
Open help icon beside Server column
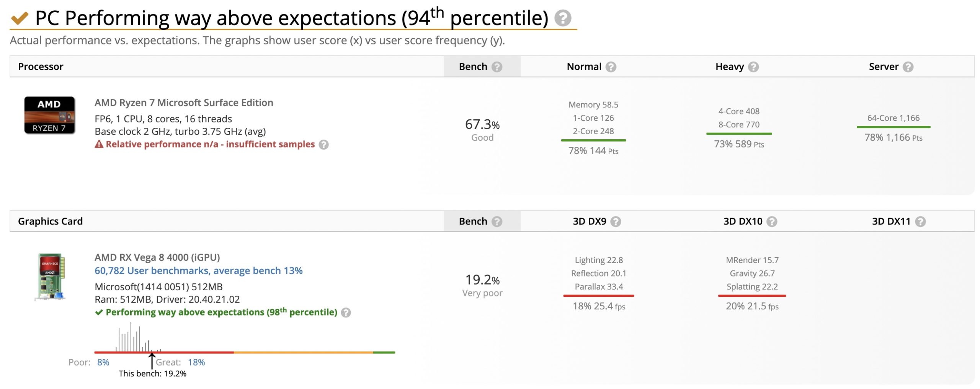tap(908, 67)
